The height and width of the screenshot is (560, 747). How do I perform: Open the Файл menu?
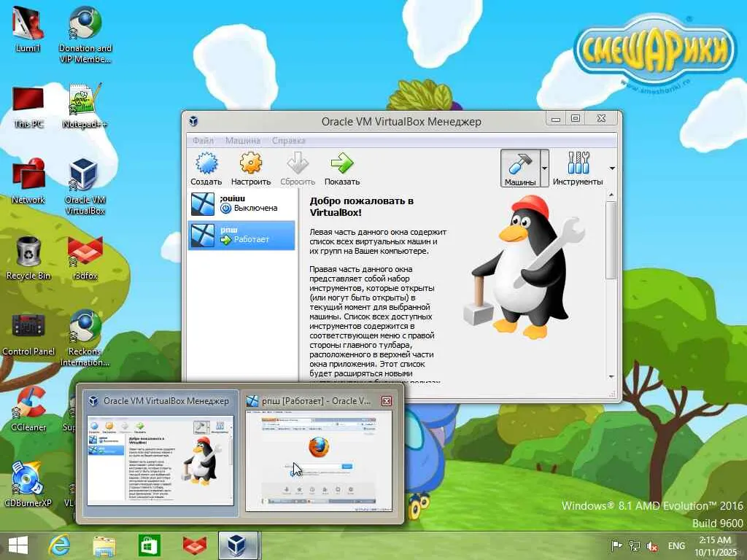pos(203,141)
